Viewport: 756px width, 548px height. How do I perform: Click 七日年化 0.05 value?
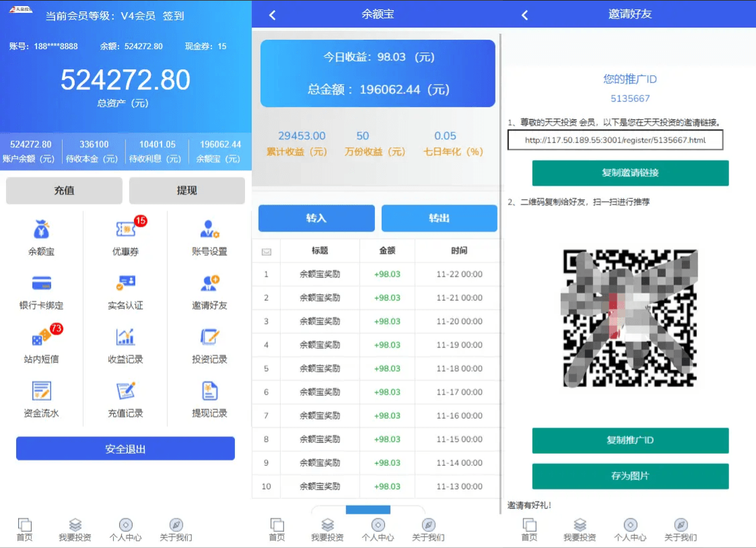pos(445,136)
